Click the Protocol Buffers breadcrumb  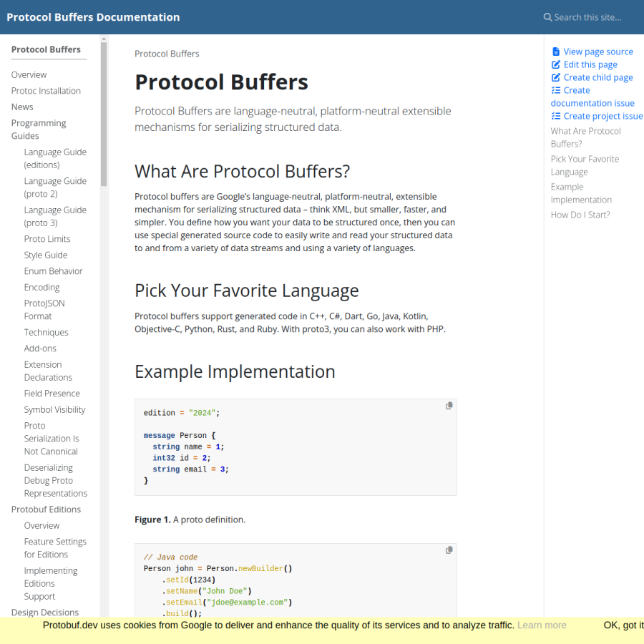167,54
